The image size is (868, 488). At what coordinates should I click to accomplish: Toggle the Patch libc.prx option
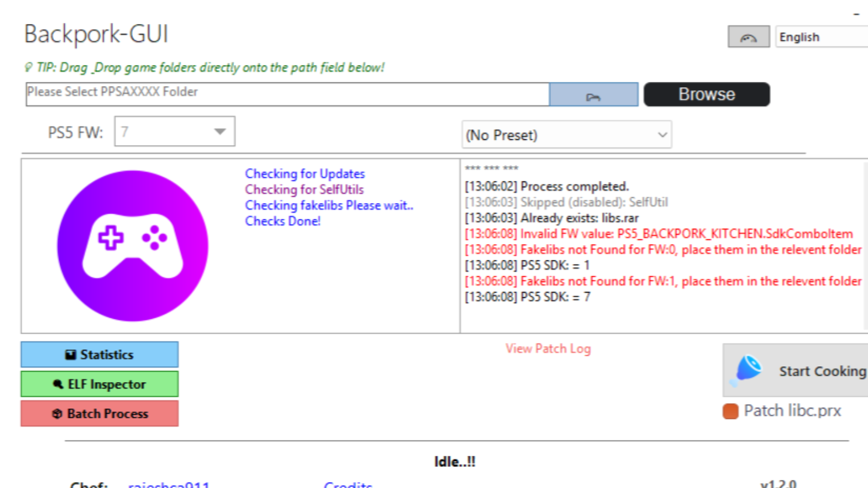731,411
